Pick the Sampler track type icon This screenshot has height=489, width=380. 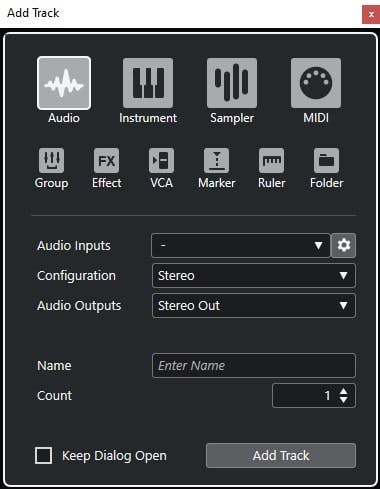232,83
